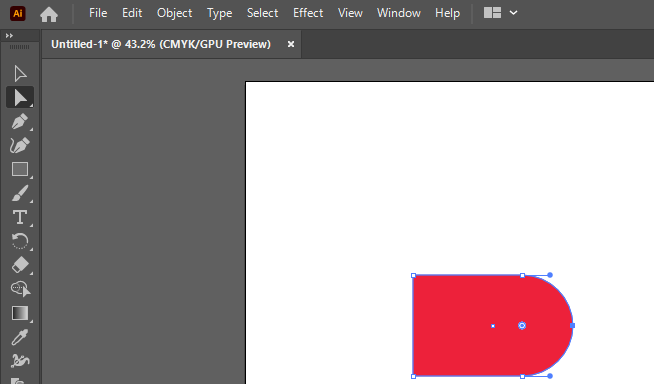
Task: Open the Object menu
Action: pyautogui.click(x=174, y=13)
